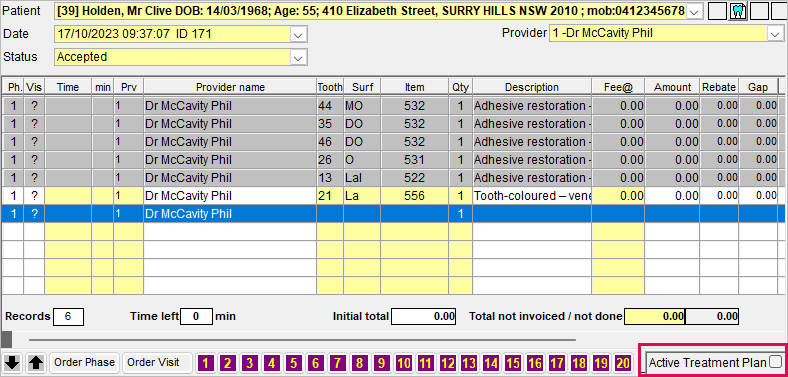This screenshot has height=377, width=788.
Task: Click the Prv column header
Action: [x=129, y=87]
